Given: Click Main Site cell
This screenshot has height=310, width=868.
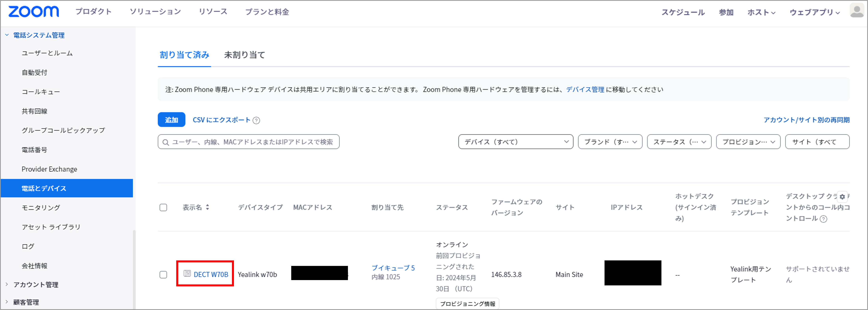Looking at the screenshot, I should tap(569, 275).
